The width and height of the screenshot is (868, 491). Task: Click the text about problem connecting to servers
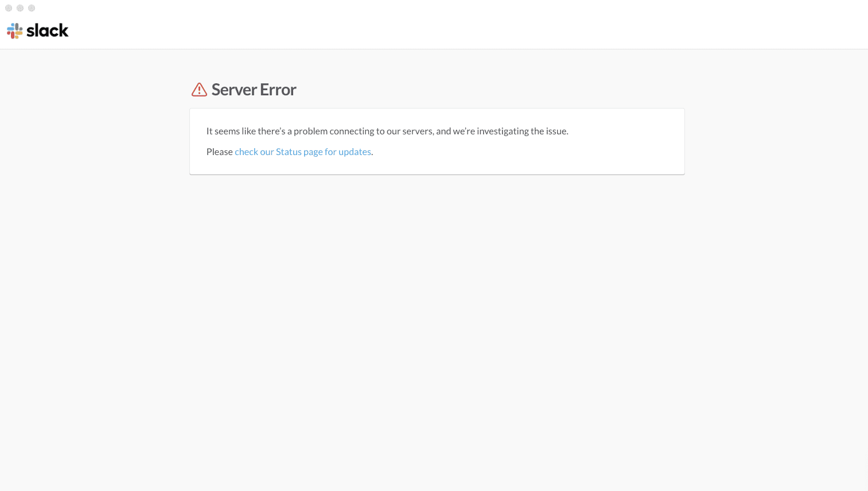(x=387, y=131)
